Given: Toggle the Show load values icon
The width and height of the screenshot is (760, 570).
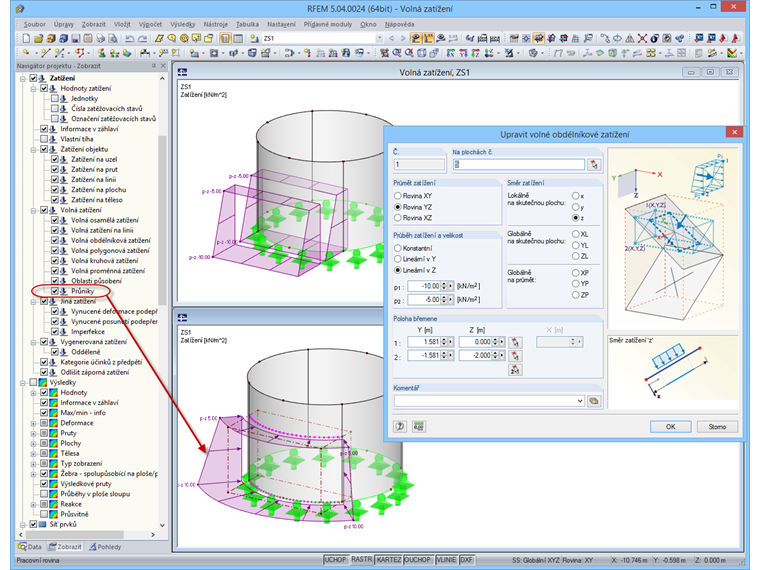Looking at the screenshot, I should click(428, 38).
